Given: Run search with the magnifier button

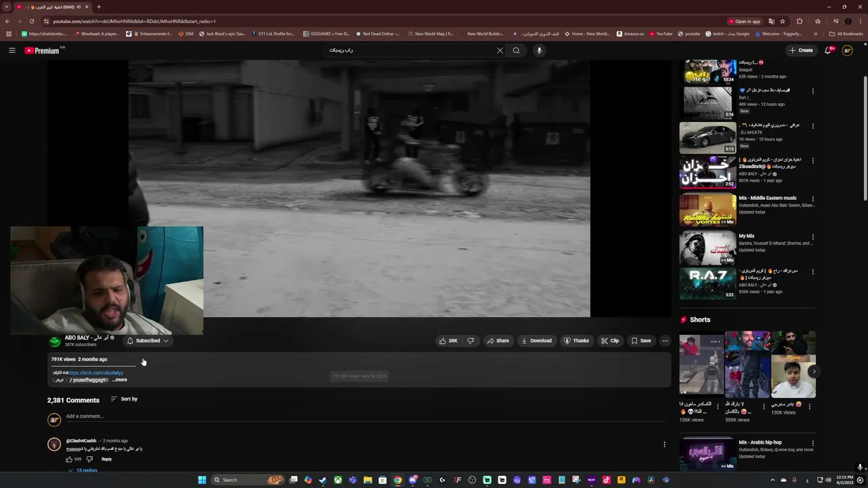Looking at the screenshot, I should tap(516, 50).
